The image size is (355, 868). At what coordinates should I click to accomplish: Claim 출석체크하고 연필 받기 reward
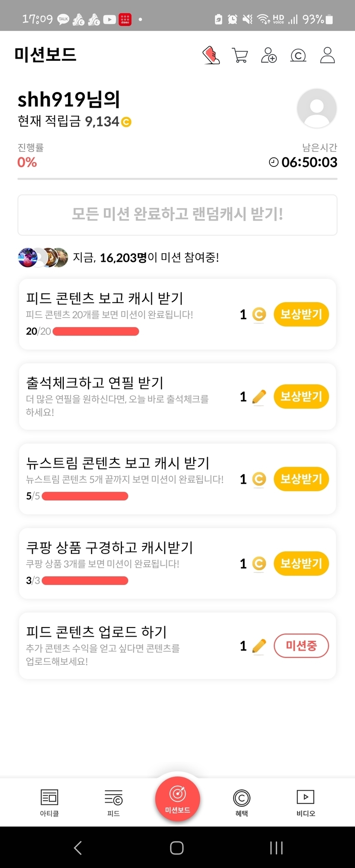pyautogui.click(x=301, y=397)
